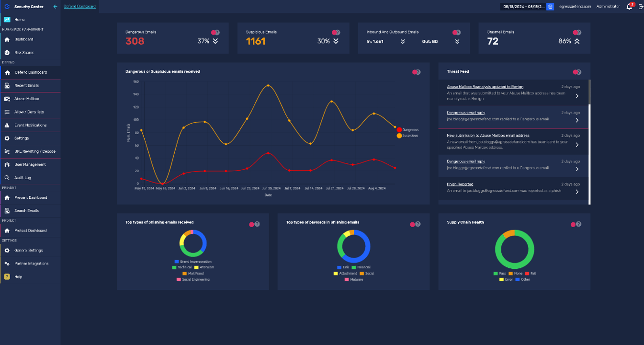Expand Graymail Emails 86% double chevron

tap(577, 41)
